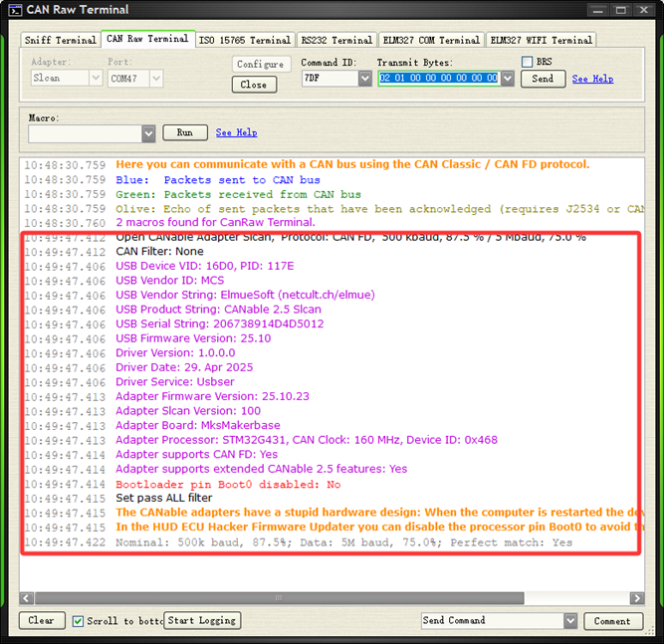Switch to ELM327 WIFI Terminal tab

coord(541,40)
